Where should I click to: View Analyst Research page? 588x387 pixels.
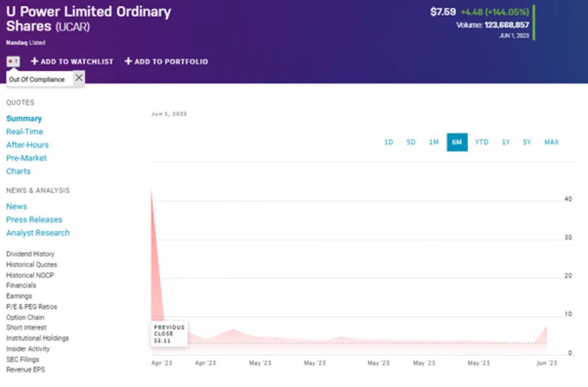pos(38,233)
